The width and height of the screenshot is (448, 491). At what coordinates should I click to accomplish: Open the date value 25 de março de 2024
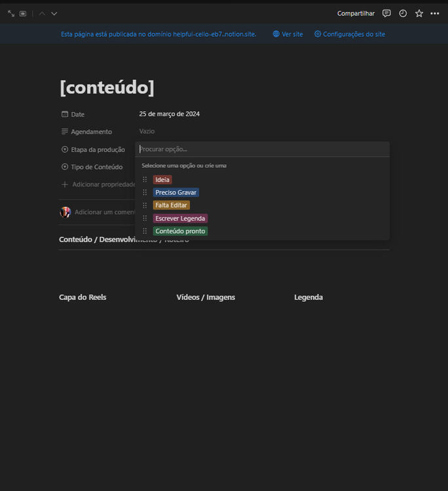[169, 114]
